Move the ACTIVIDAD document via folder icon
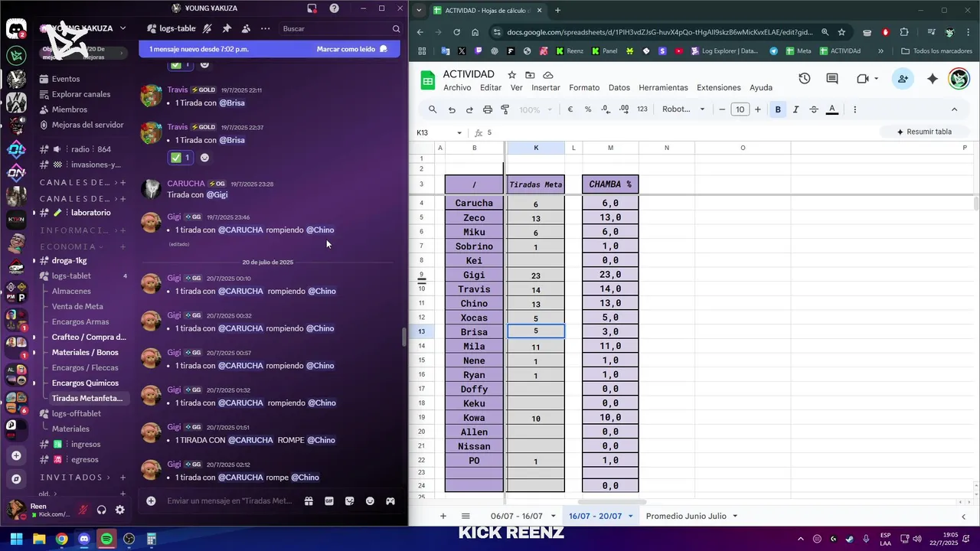Screen dimensions: 980x551 (530, 75)
